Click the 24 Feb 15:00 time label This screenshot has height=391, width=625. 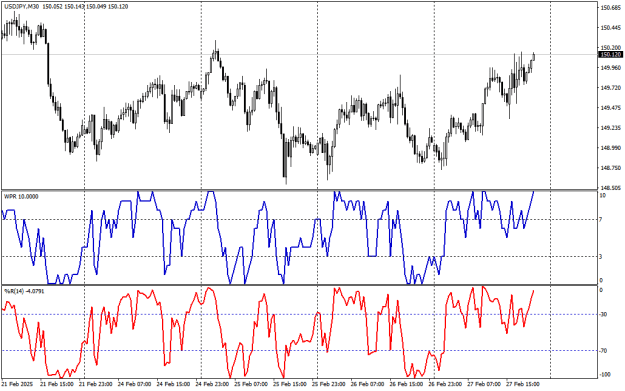tap(173, 384)
